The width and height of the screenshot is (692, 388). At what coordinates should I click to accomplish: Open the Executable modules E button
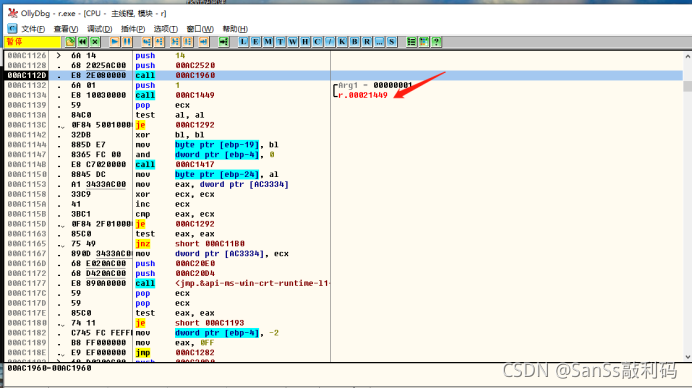click(x=256, y=42)
